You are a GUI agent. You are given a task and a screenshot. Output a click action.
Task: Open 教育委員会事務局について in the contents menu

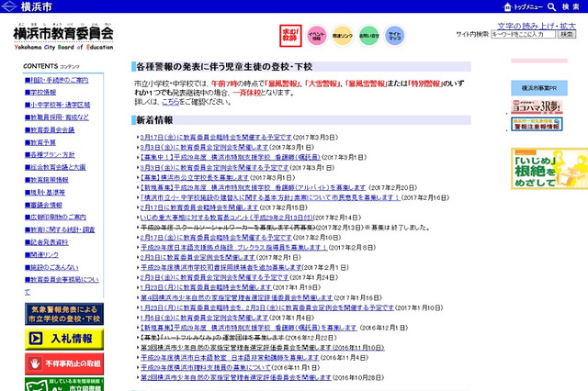point(62,285)
